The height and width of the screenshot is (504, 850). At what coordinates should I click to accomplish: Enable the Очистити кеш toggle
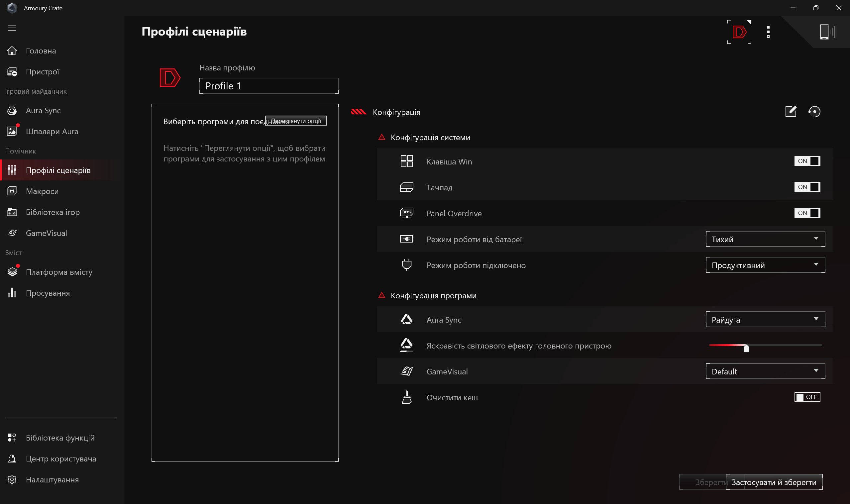pos(807,397)
